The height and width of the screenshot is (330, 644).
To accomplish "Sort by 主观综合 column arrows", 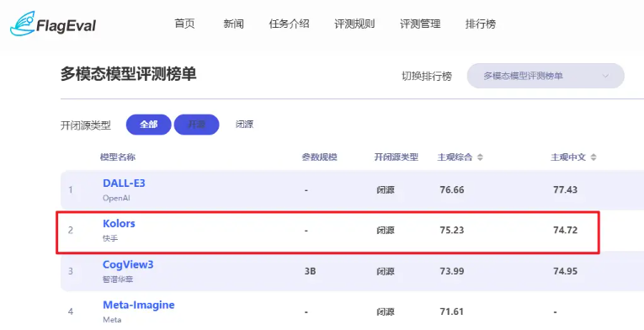I will (480, 157).
